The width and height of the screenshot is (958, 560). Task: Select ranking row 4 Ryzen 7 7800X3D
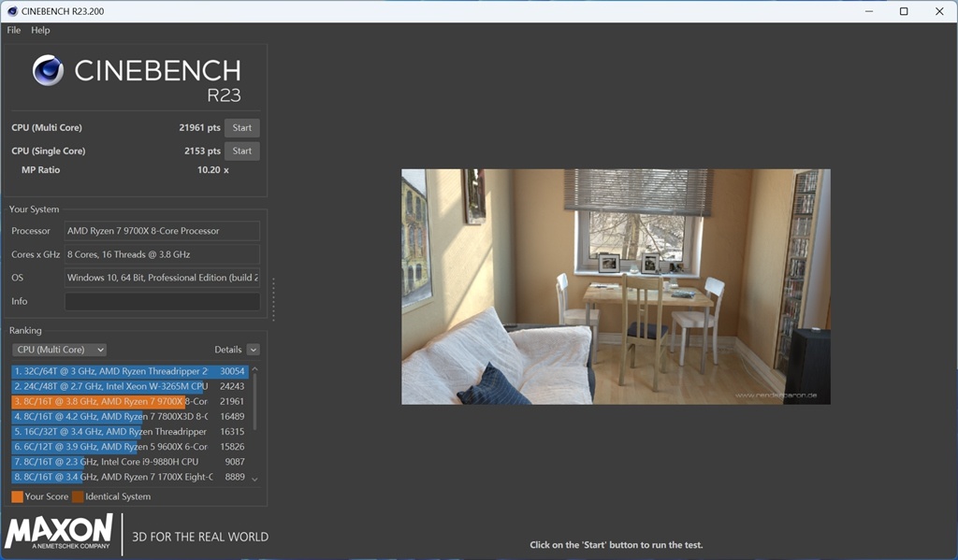(x=129, y=416)
